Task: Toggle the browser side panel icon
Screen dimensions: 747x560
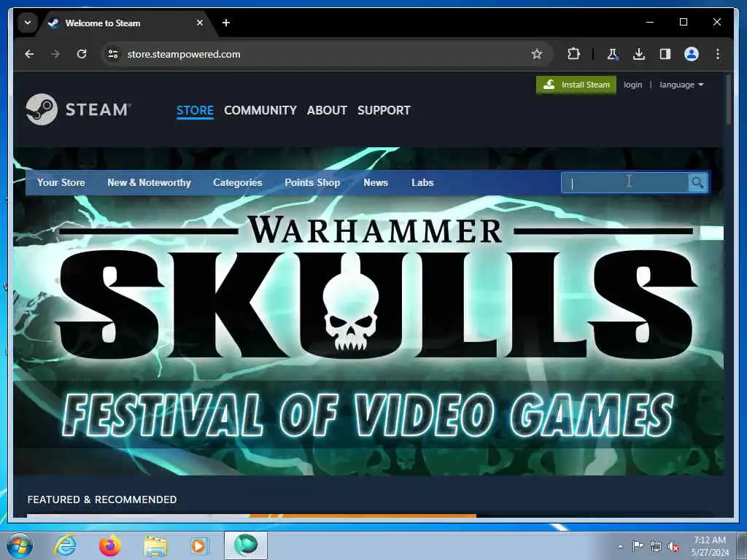Action: [665, 54]
